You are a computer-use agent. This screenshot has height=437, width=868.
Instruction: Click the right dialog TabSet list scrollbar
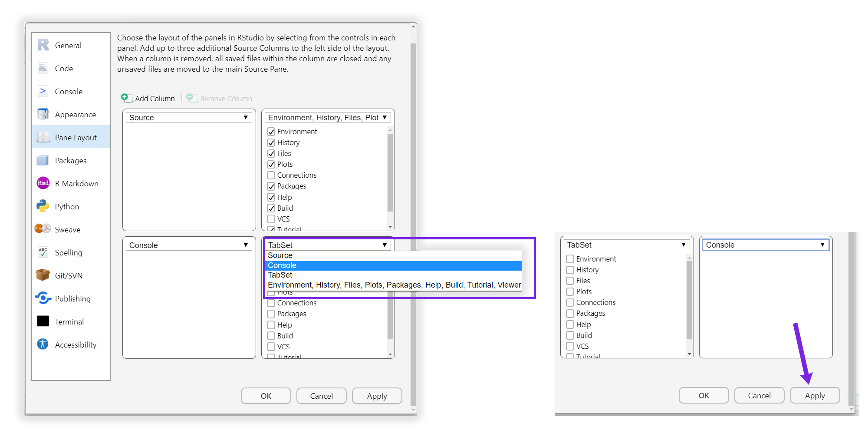(689, 300)
